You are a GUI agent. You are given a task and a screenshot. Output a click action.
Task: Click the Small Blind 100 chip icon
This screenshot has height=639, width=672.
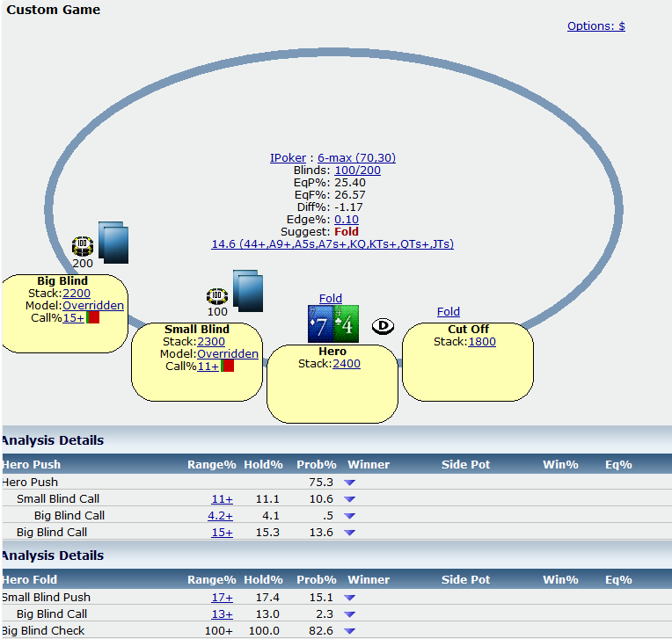pyautogui.click(x=217, y=295)
